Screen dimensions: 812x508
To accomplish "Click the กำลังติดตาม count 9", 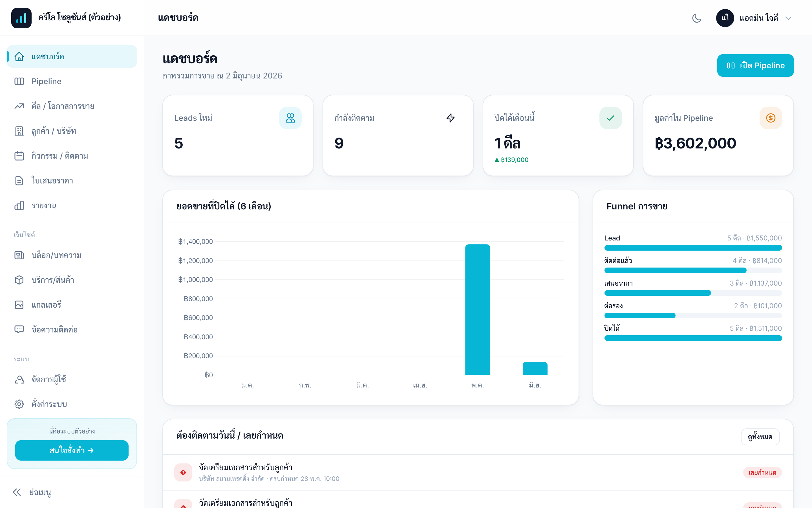I will click(x=339, y=143).
